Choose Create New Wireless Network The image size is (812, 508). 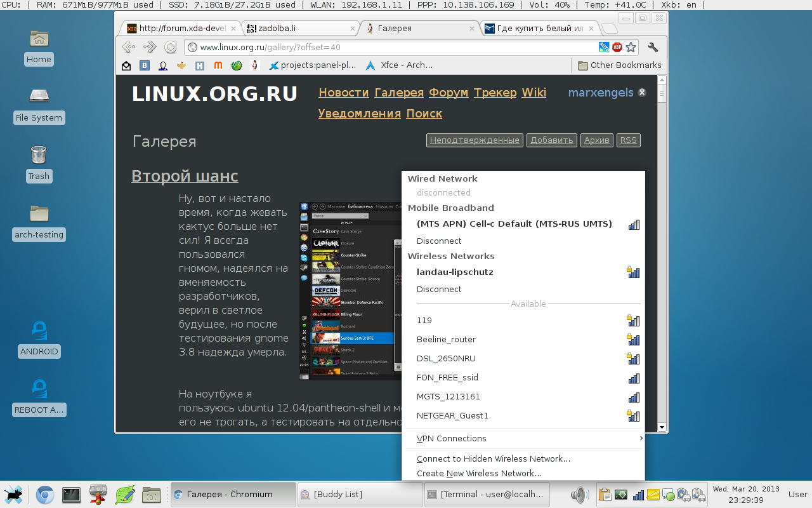(x=523, y=474)
